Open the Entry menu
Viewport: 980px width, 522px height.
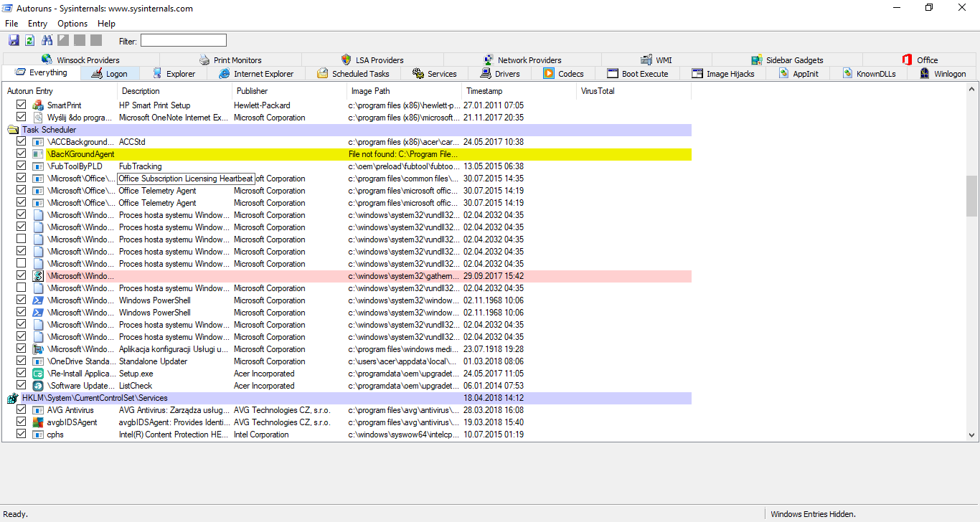[37, 24]
